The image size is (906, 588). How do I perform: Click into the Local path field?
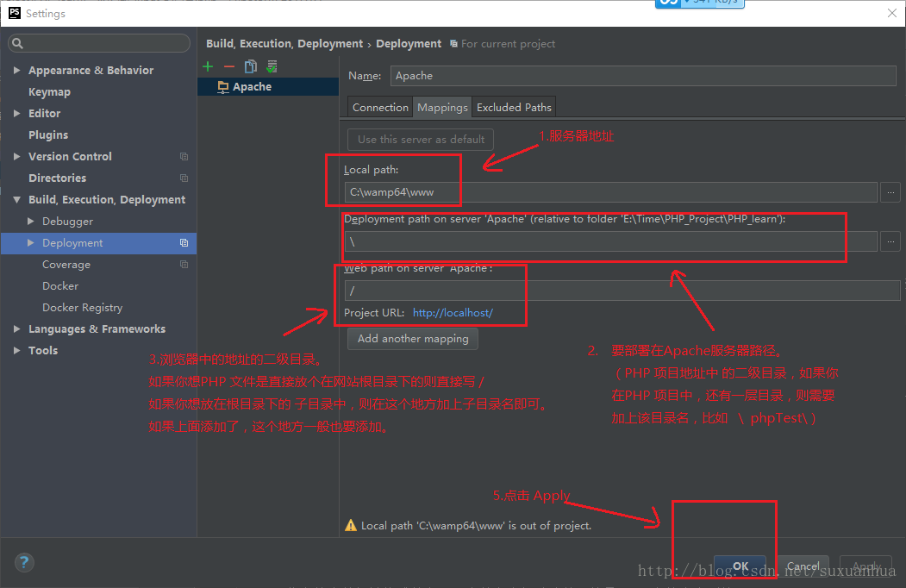click(x=610, y=192)
